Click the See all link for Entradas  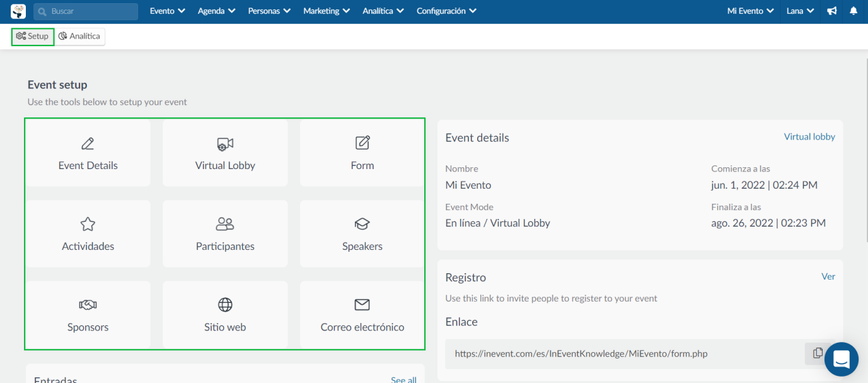click(x=403, y=379)
